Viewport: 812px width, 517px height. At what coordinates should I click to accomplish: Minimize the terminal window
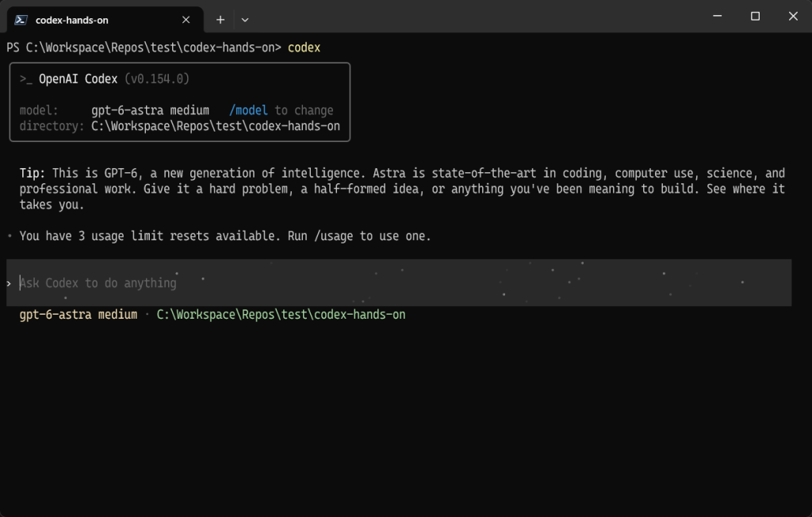click(717, 16)
